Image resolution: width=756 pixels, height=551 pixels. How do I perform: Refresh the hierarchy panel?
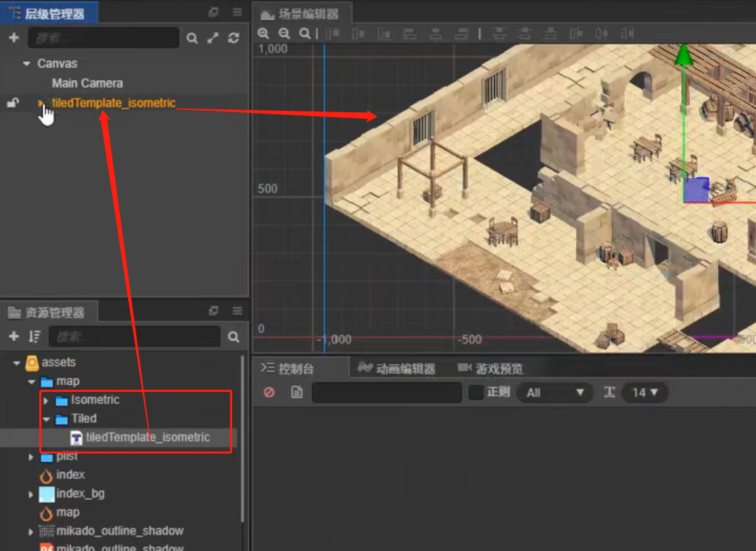[x=234, y=38]
